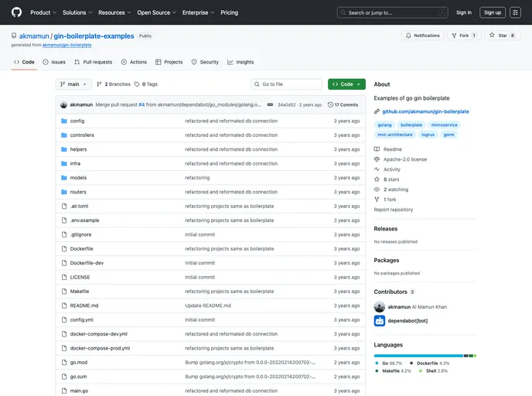Open the green Code dropdown button
The width and height of the screenshot is (532, 396).
(x=346, y=84)
